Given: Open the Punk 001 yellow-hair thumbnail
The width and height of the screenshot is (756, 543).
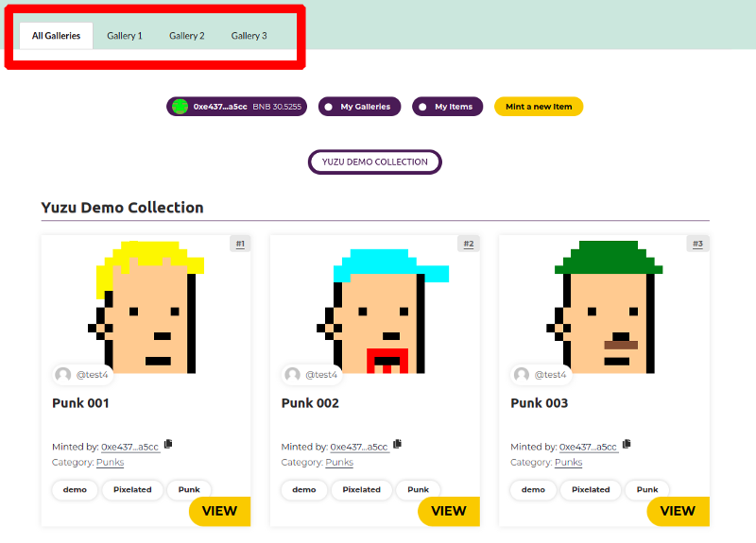Looking at the screenshot, I should tap(146, 306).
